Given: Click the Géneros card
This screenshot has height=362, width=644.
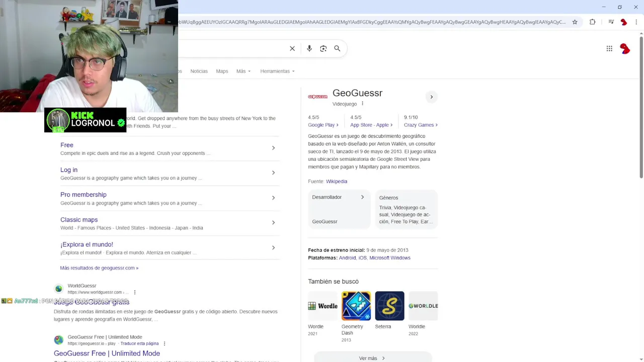Looking at the screenshot, I should (406, 209).
